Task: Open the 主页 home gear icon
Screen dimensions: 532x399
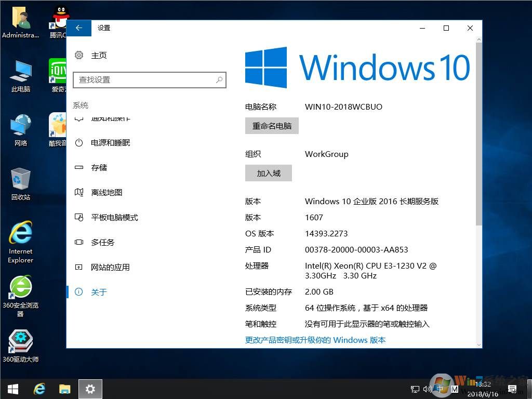Action: [79, 55]
